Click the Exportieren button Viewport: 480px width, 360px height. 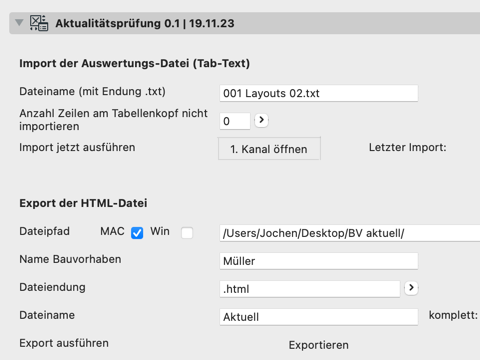pyautogui.click(x=319, y=345)
